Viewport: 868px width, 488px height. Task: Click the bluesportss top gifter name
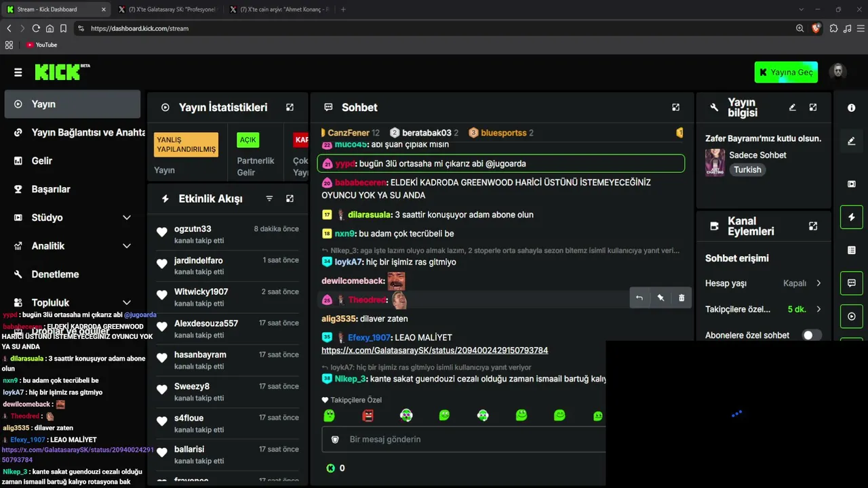[x=503, y=133]
